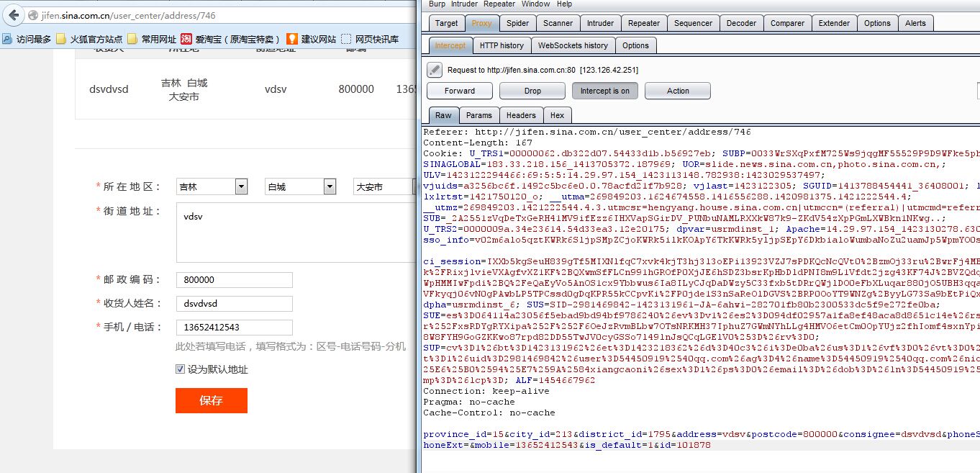This screenshot has width=980, height=473.
Task: Click the Action button
Action: [678, 91]
